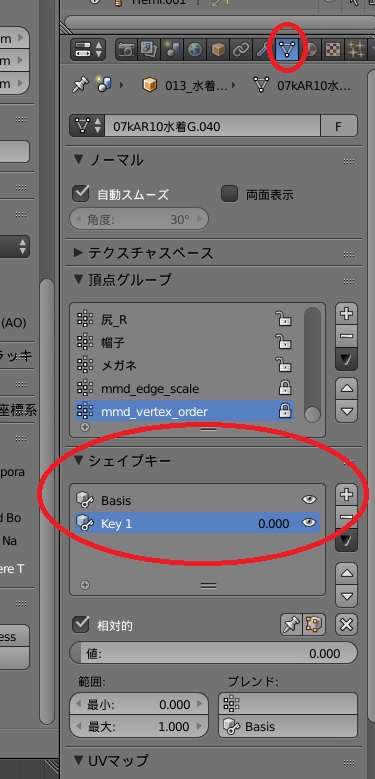Image resolution: width=375 pixels, height=779 pixels.
Task: Select the mmd_vertex_order vertex group
Action: click(x=184, y=411)
